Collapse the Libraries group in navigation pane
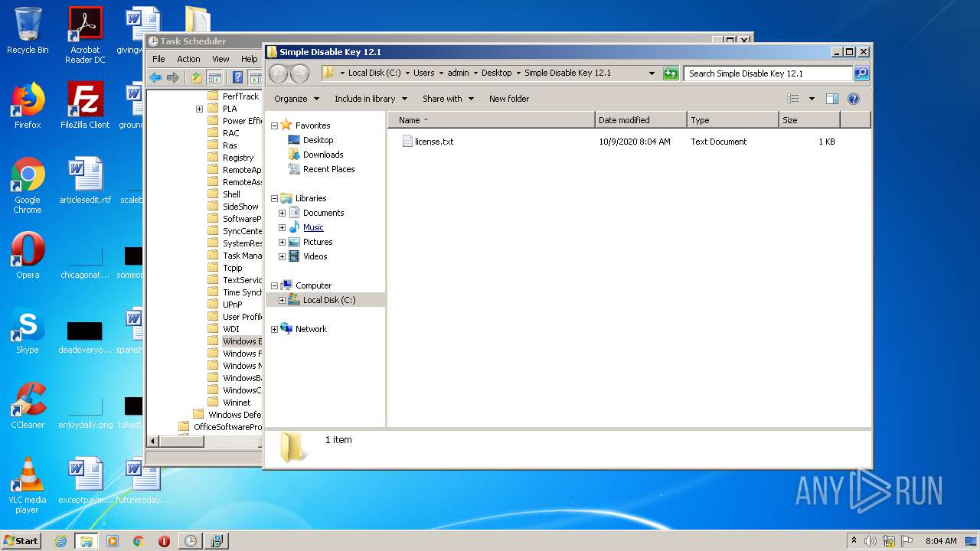The image size is (980, 551). pos(274,198)
